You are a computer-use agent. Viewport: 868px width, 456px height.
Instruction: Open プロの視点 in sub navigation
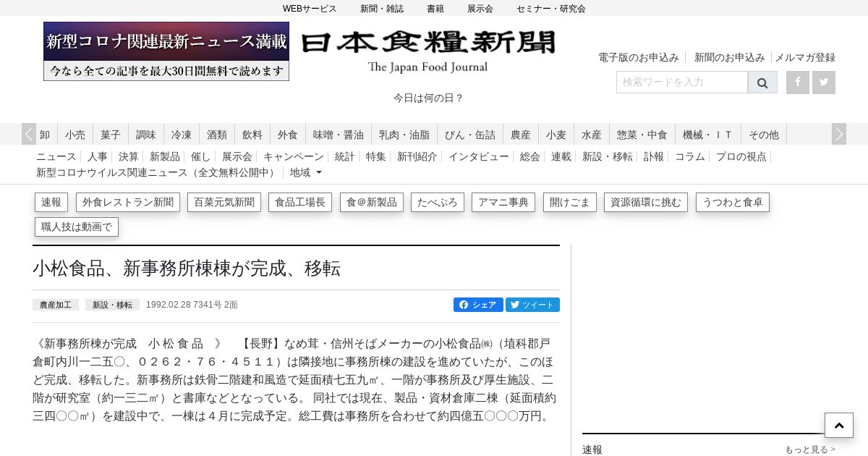pos(741,156)
